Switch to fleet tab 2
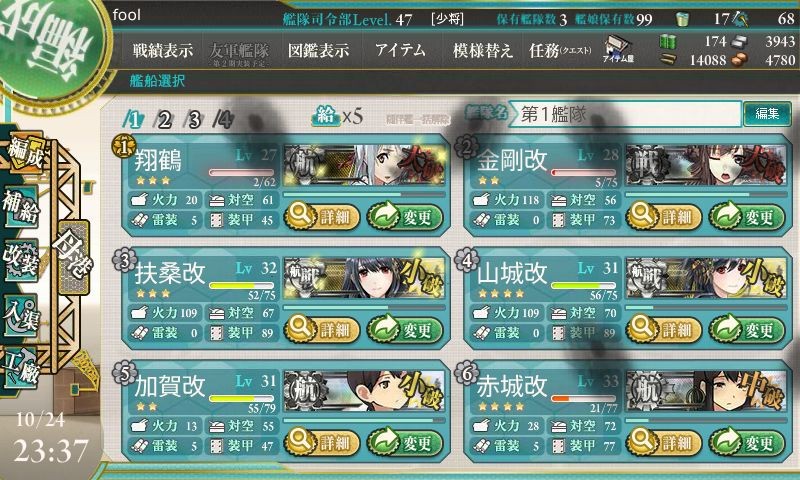This screenshot has width=800, height=480. [x=163, y=120]
